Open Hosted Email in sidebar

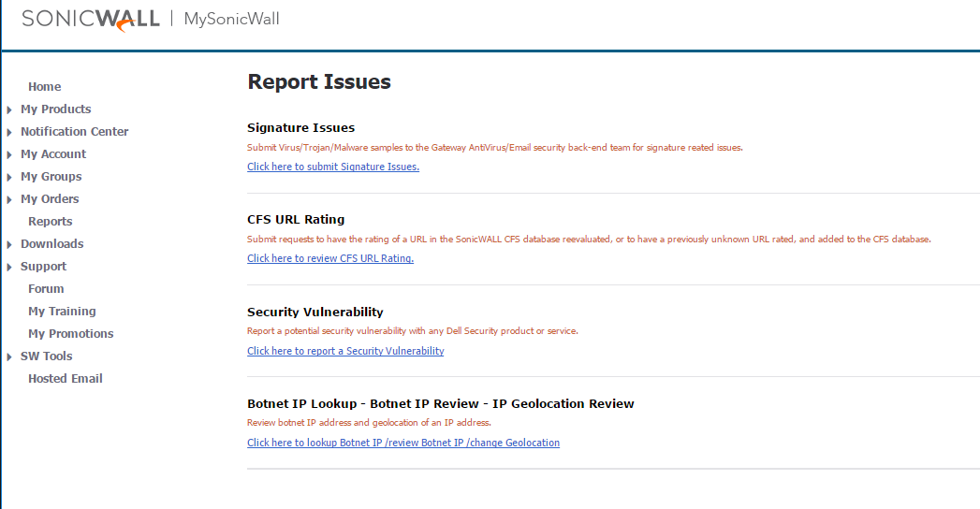tap(65, 379)
